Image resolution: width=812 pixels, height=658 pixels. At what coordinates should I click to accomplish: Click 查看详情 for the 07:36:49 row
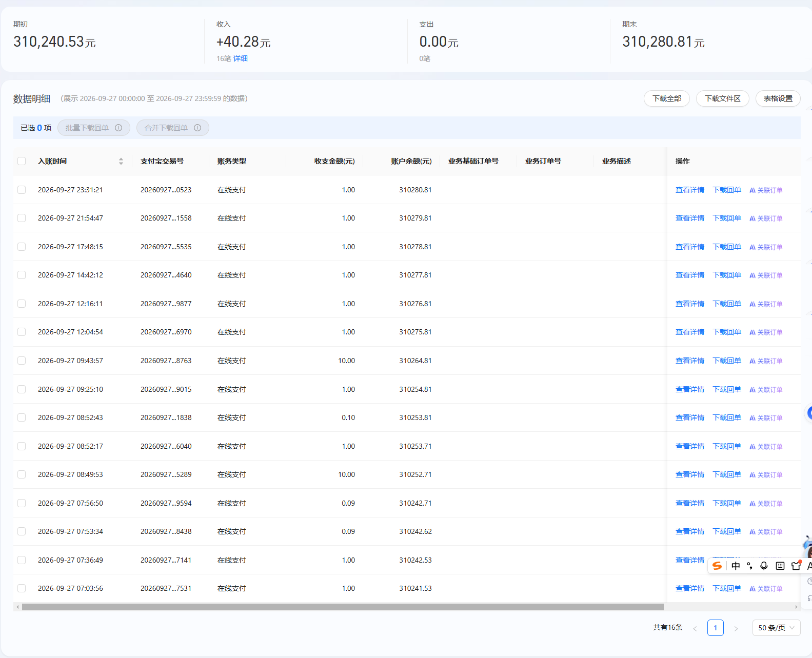coord(689,560)
